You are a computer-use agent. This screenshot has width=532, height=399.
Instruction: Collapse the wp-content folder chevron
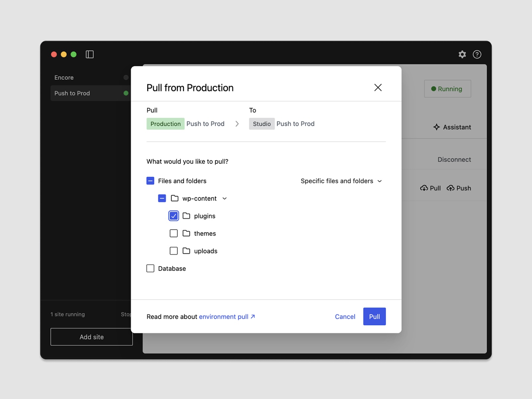pos(224,199)
